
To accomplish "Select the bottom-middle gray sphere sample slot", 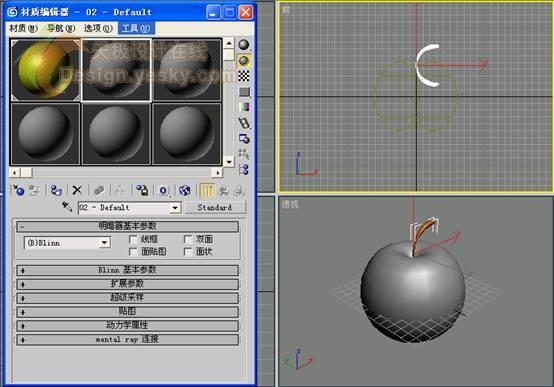I will click(x=116, y=134).
